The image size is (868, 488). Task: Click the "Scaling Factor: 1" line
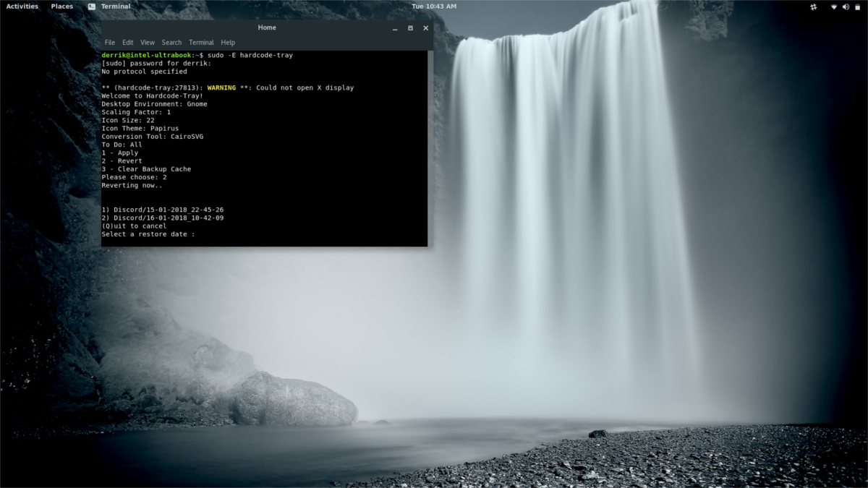click(136, 112)
